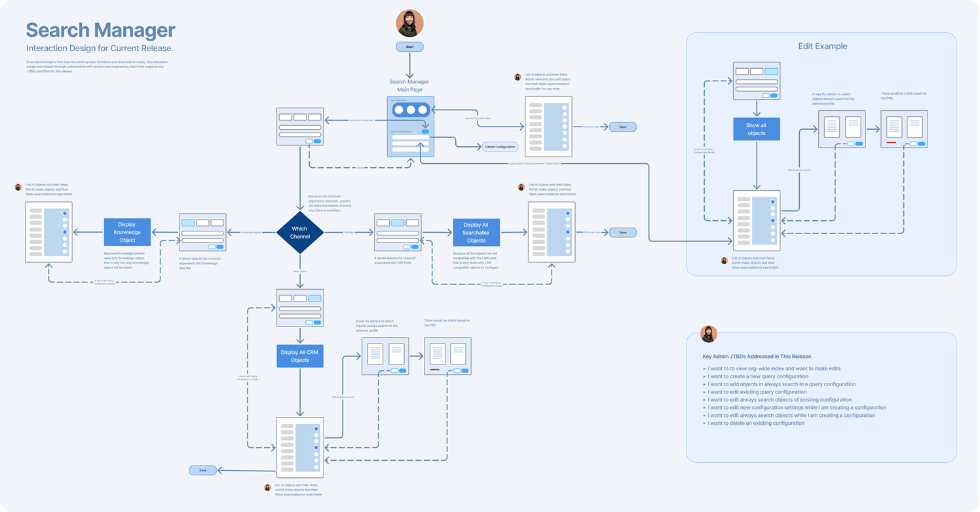Click the avatar in the Key Admin JTBDs panel
980x512 pixels.
point(708,334)
